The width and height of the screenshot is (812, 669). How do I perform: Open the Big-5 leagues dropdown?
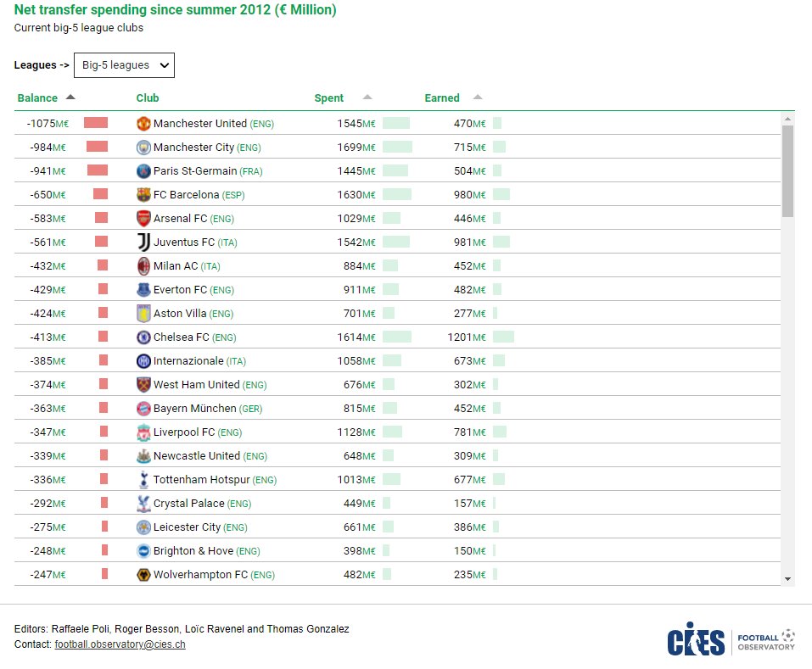tap(124, 65)
